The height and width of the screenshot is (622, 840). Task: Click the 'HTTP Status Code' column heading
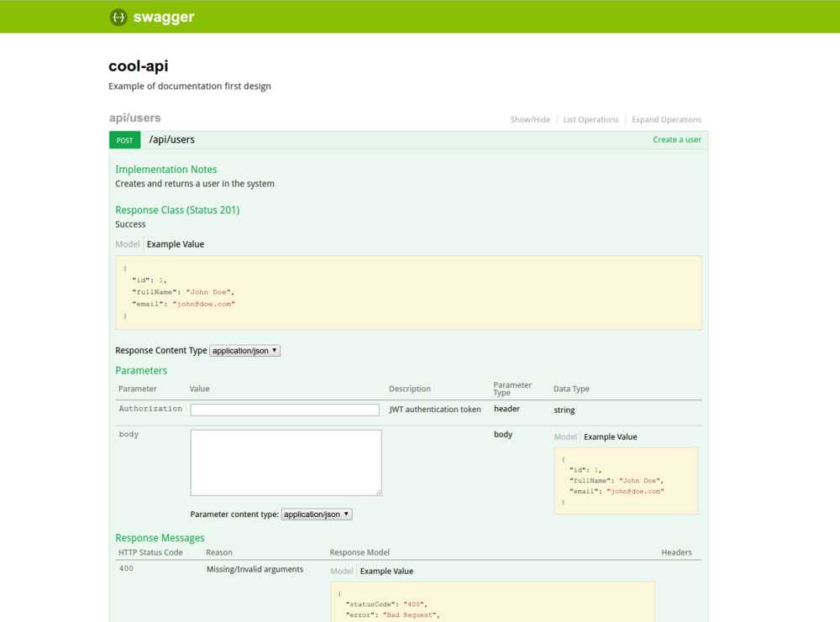tap(150, 552)
